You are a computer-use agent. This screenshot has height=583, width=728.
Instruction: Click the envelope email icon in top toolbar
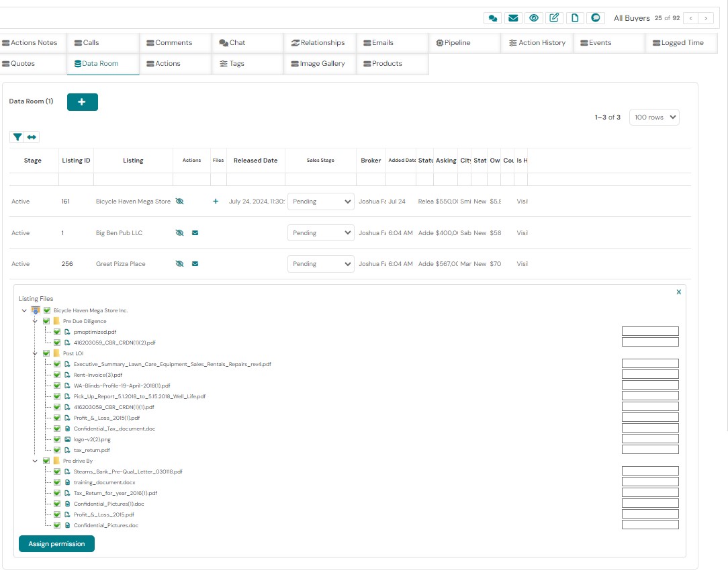tap(513, 18)
